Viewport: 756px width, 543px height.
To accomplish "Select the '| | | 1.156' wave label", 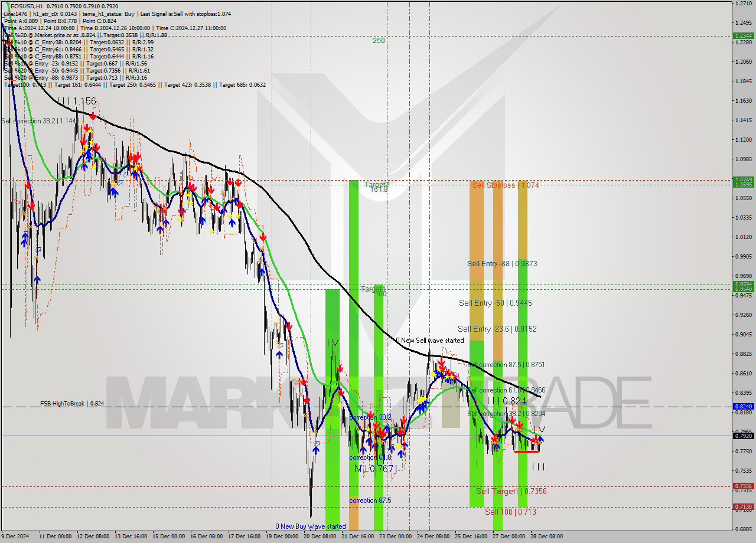I will [76, 102].
